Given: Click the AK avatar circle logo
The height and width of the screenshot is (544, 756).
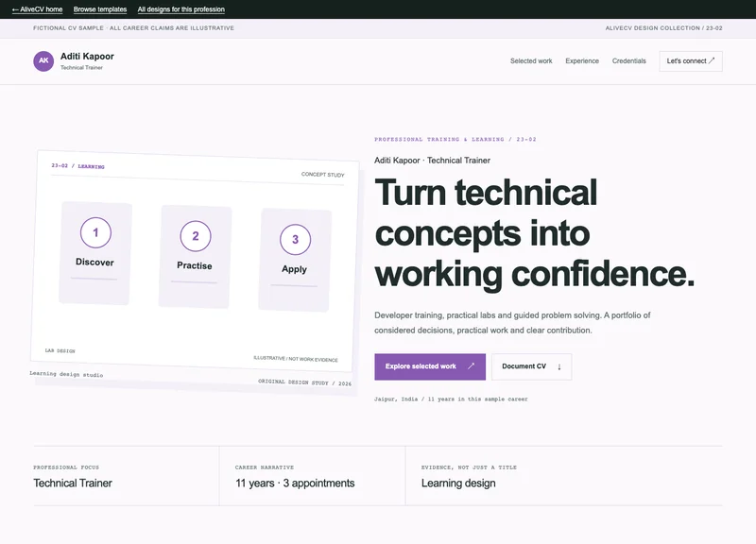Looking at the screenshot, I should [x=43, y=61].
